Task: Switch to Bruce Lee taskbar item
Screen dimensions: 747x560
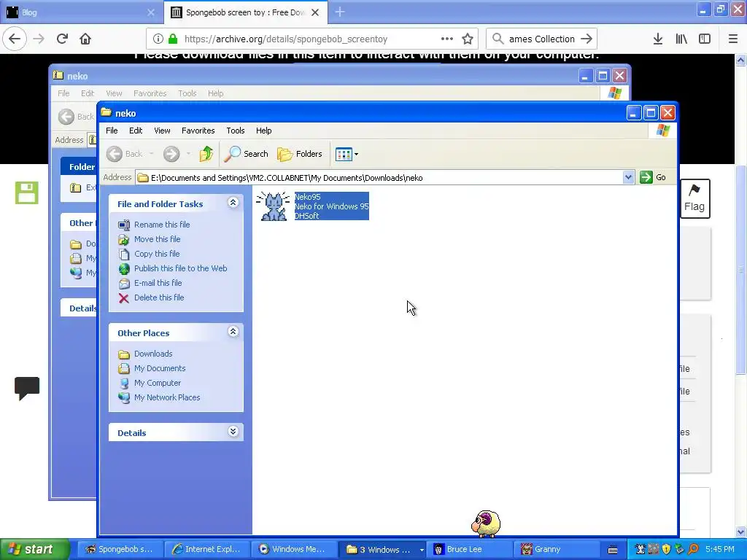Action: (x=469, y=549)
